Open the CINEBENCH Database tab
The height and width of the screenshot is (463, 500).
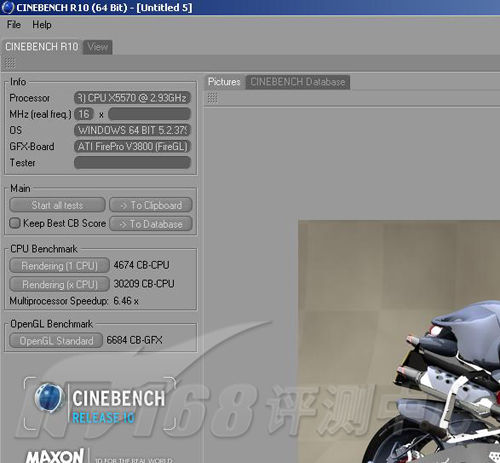click(x=298, y=82)
